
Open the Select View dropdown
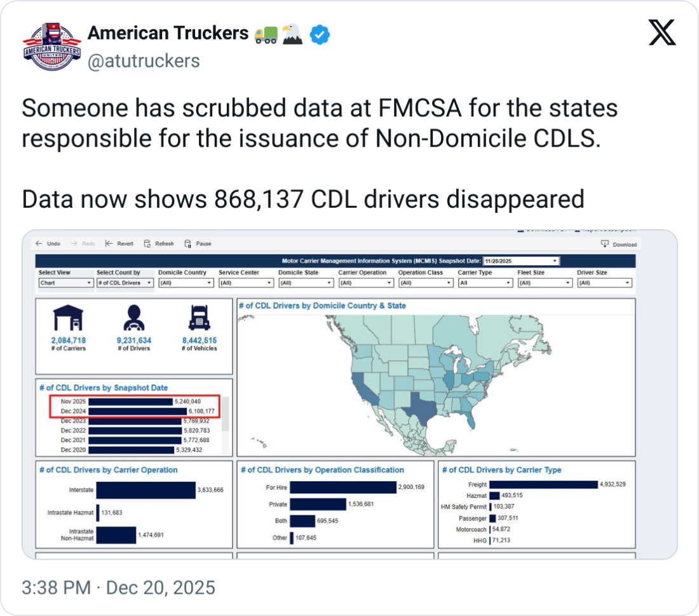click(x=65, y=283)
